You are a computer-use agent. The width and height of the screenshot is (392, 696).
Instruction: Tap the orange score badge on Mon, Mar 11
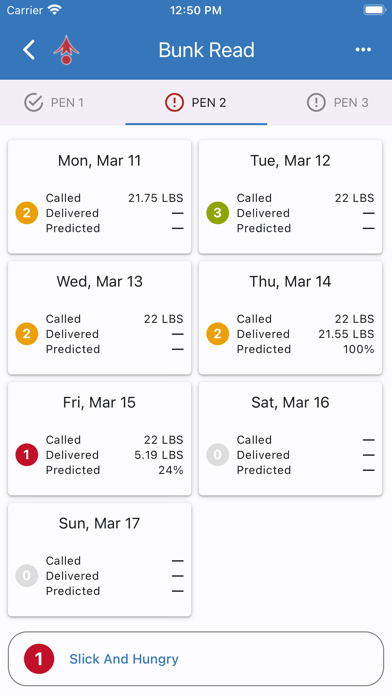[x=27, y=213]
